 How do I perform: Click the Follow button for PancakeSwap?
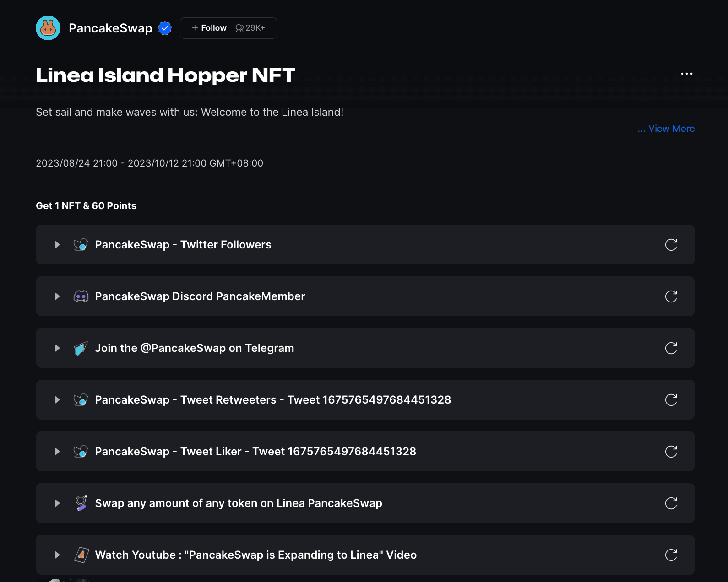210,28
